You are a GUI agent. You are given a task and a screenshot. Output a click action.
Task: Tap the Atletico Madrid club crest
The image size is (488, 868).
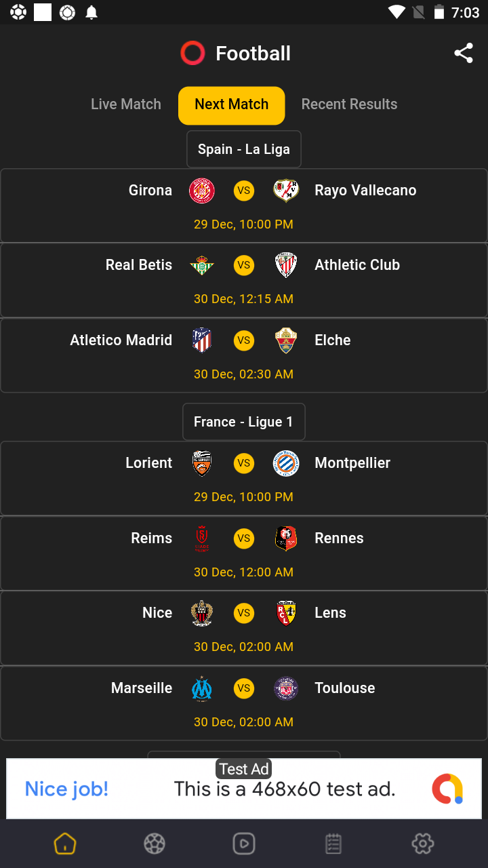202,340
